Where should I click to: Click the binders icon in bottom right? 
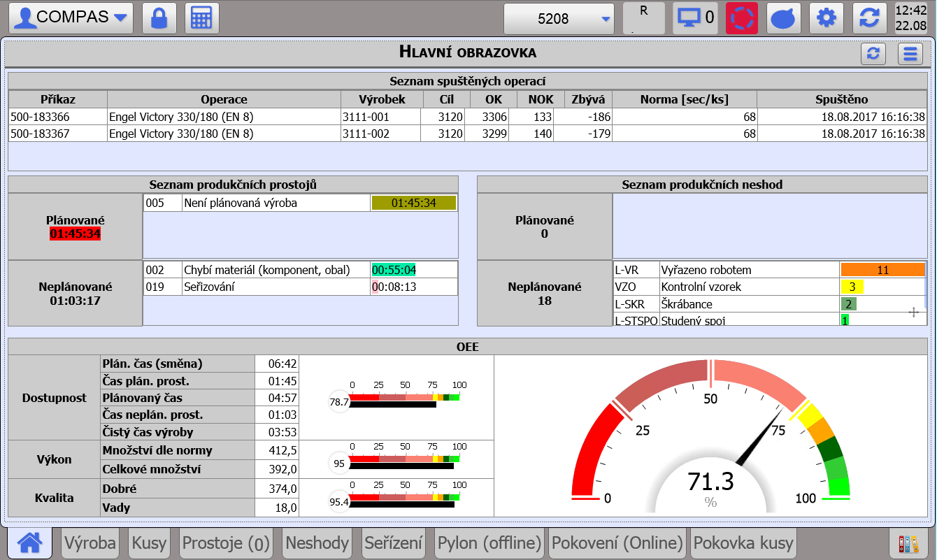point(908,543)
